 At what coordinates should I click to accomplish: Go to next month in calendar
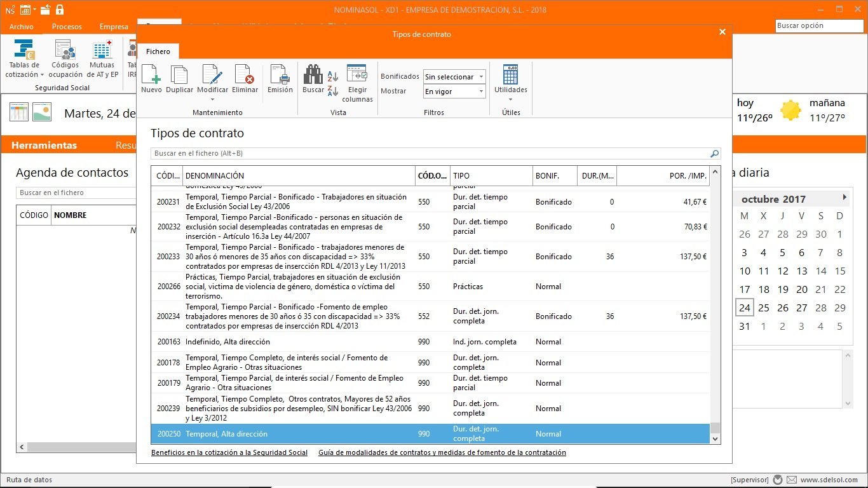coord(844,198)
